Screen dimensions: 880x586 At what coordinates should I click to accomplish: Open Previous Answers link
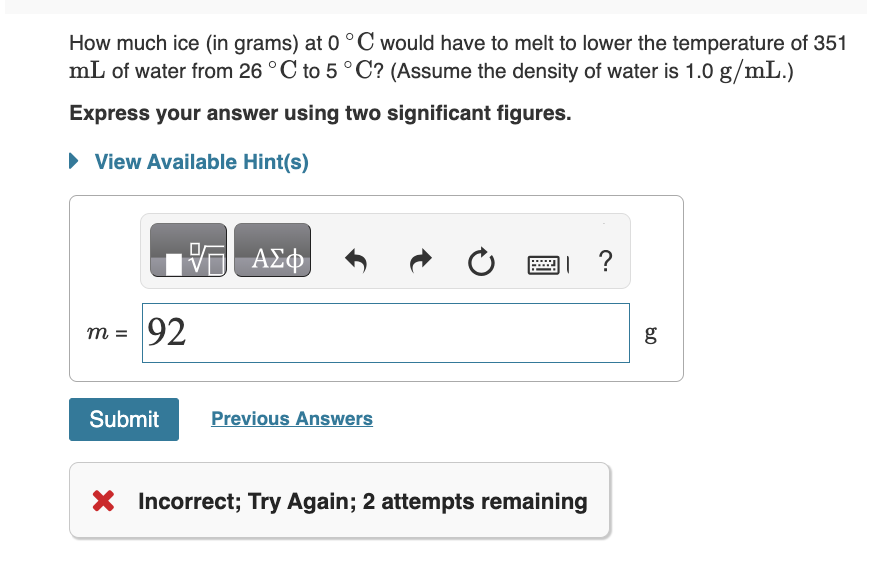click(291, 418)
